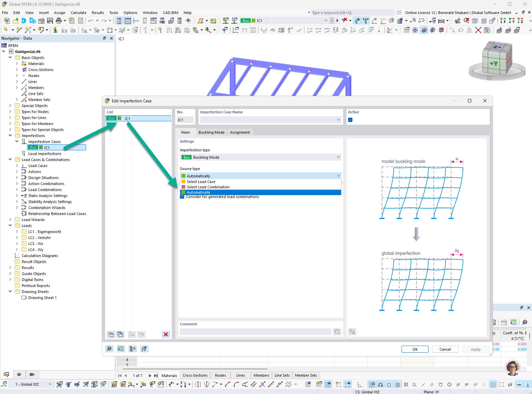This screenshot has width=532, height=394.
Task: Click the units 0.00 icon in dialog footer
Action: [x=121, y=349]
